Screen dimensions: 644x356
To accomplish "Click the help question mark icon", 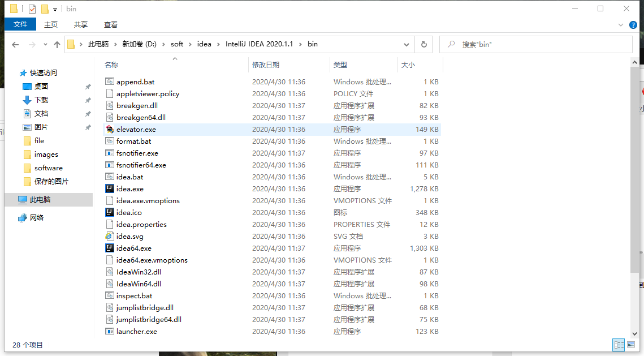I will coord(633,25).
